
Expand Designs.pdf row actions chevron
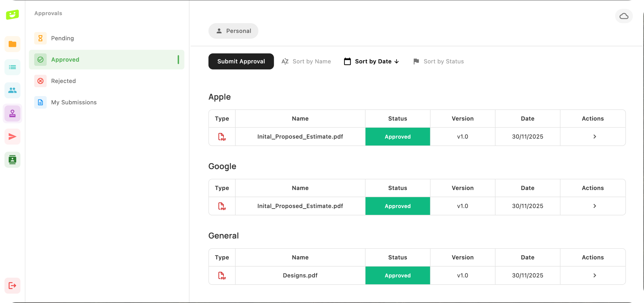tap(595, 275)
